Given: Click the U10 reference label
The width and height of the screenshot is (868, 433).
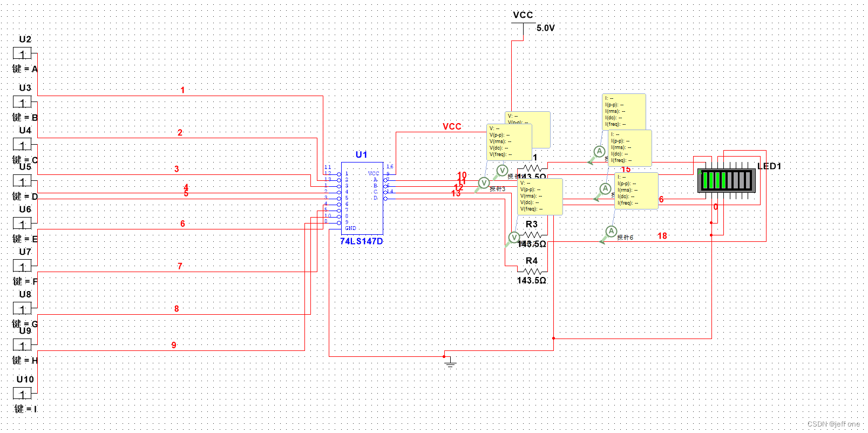Looking at the screenshot, I should 25,380.
